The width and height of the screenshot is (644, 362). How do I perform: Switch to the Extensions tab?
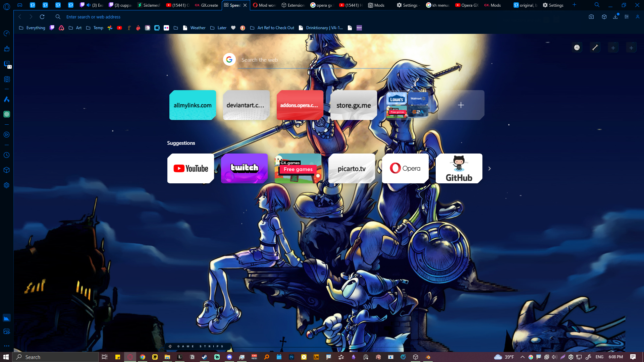tap(293, 5)
